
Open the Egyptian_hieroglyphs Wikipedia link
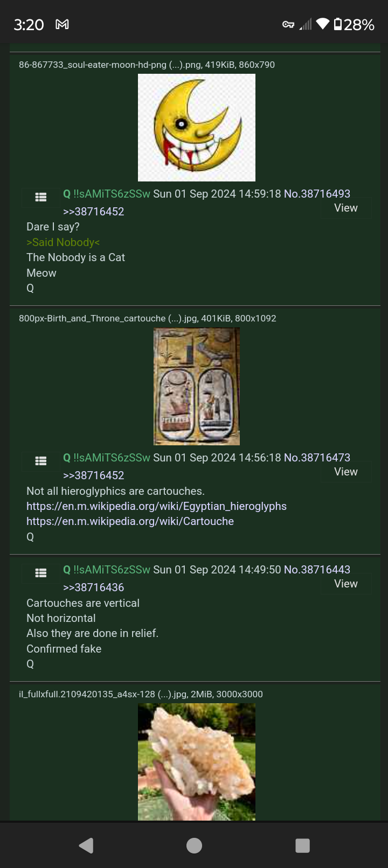pos(156,506)
